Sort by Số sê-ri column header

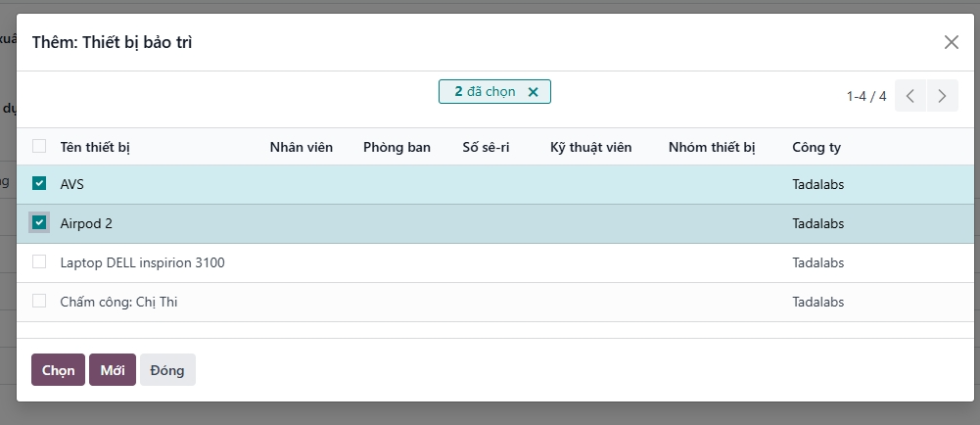pyautogui.click(x=486, y=148)
